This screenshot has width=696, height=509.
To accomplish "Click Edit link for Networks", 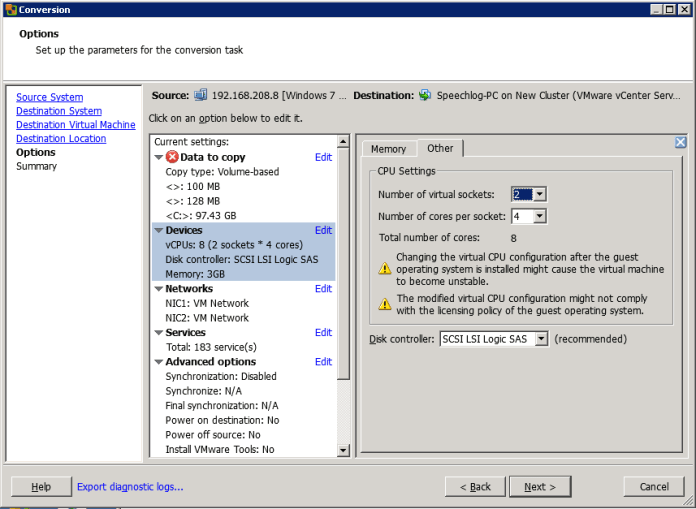I will pos(323,289).
